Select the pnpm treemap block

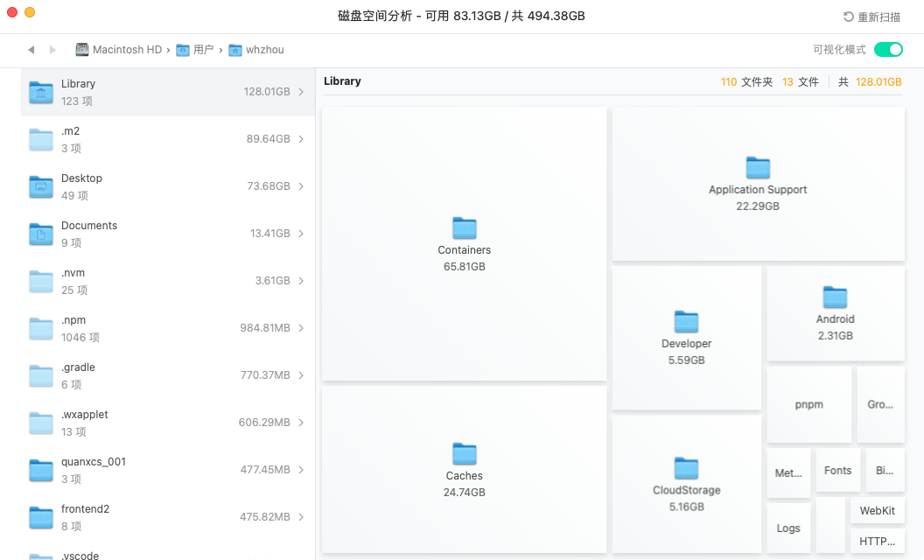(808, 404)
